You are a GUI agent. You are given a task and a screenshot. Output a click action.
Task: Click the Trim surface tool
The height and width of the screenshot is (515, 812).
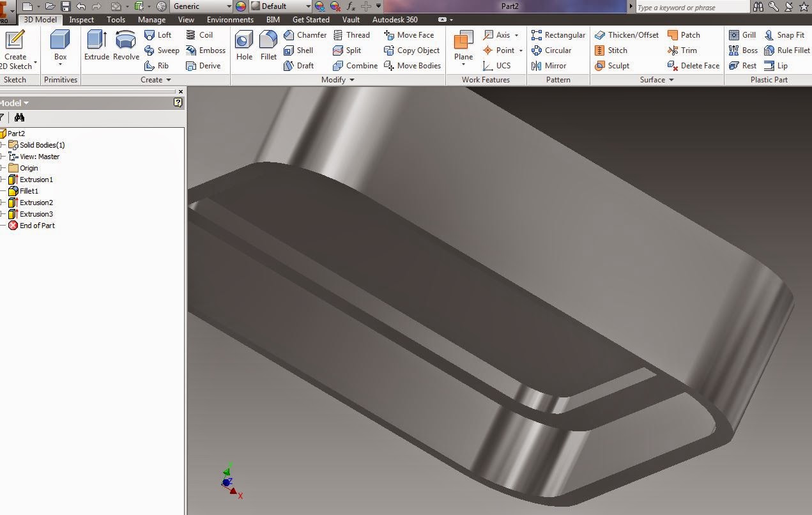[x=682, y=50]
